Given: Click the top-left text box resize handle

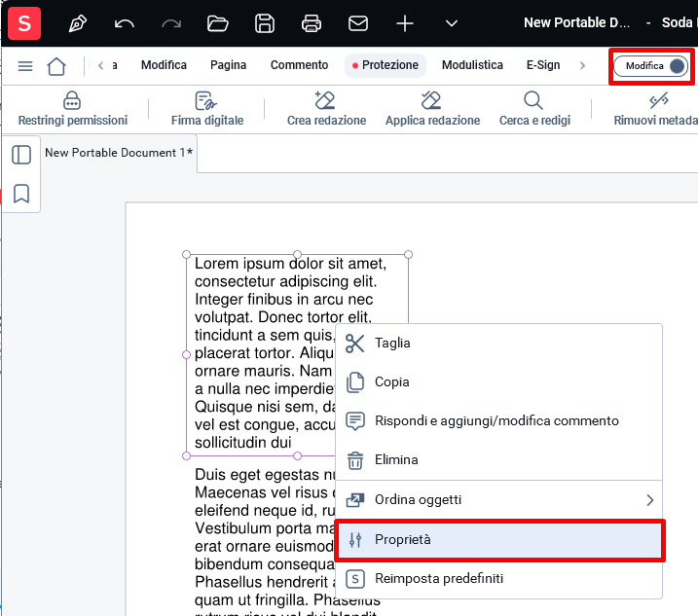Looking at the screenshot, I should click(187, 255).
